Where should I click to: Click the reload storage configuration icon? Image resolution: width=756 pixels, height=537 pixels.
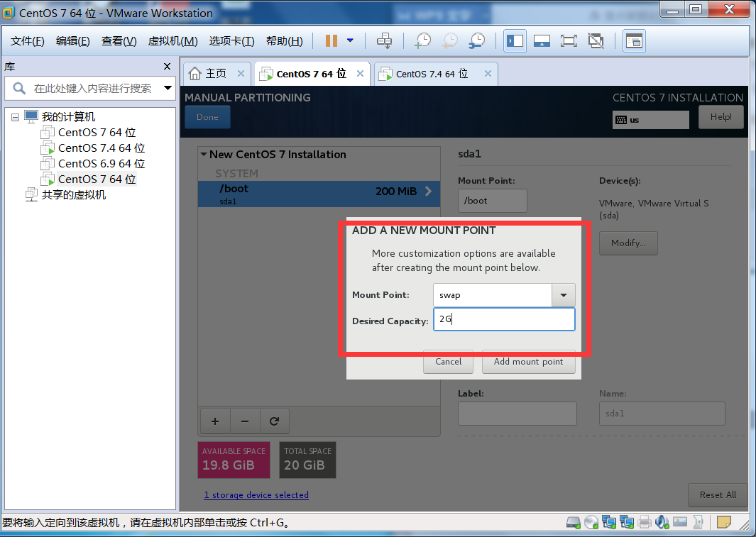pos(274,421)
